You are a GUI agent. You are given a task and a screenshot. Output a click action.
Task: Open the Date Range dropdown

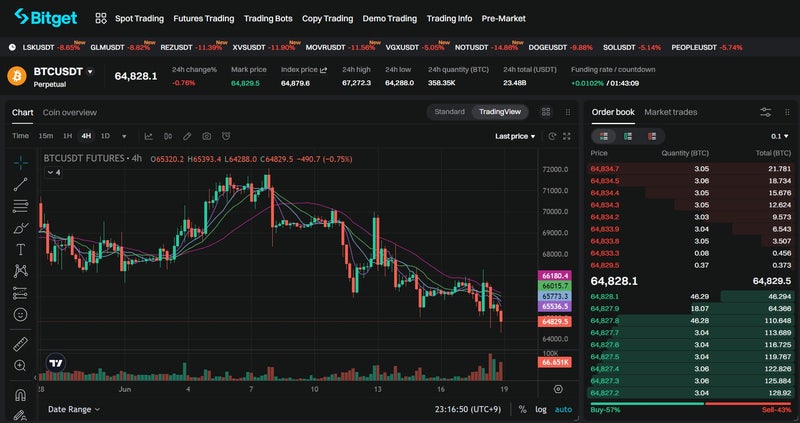74,409
